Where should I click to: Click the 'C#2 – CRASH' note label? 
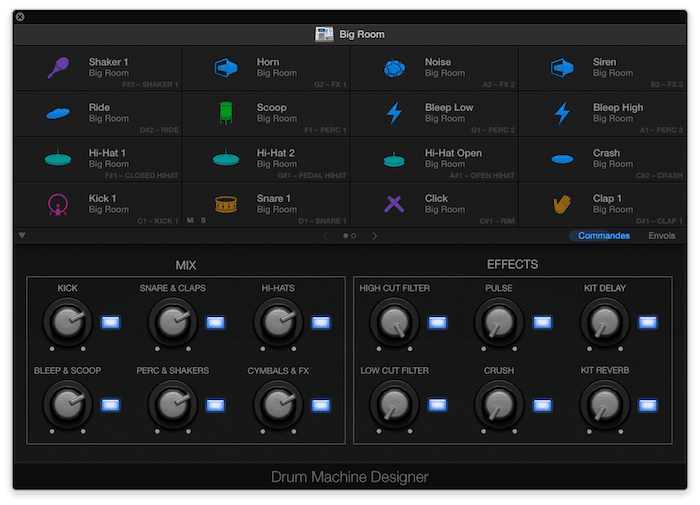click(659, 175)
